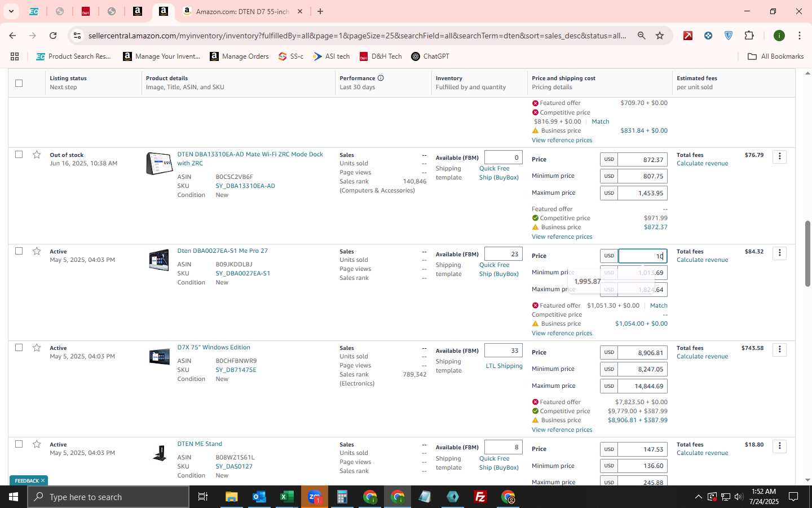Image resolution: width=812 pixels, height=508 pixels.
Task: Open Chrome three-dot menu
Action: point(800,36)
